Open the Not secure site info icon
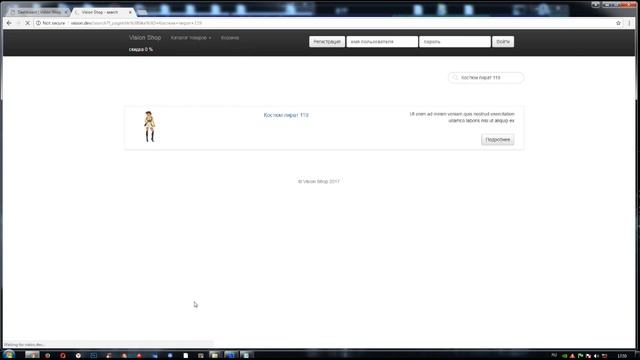The image size is (640, 360). tap(38, 23)
